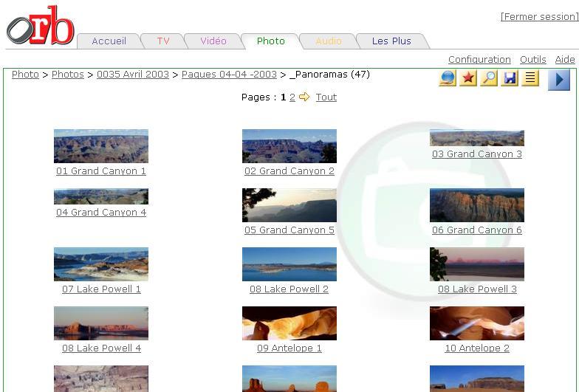Click the globe share icon
The height and width of the screenshot is (392, 579).
click(448, 78)
